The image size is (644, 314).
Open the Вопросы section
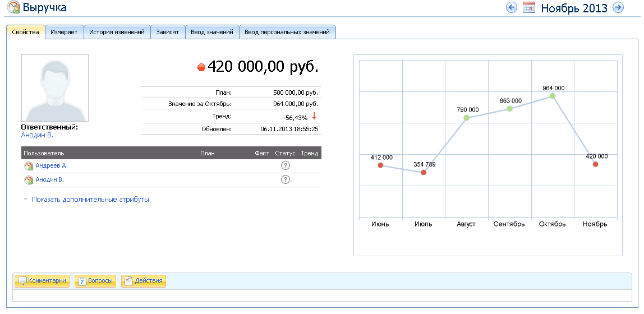(x=95, y=281)
